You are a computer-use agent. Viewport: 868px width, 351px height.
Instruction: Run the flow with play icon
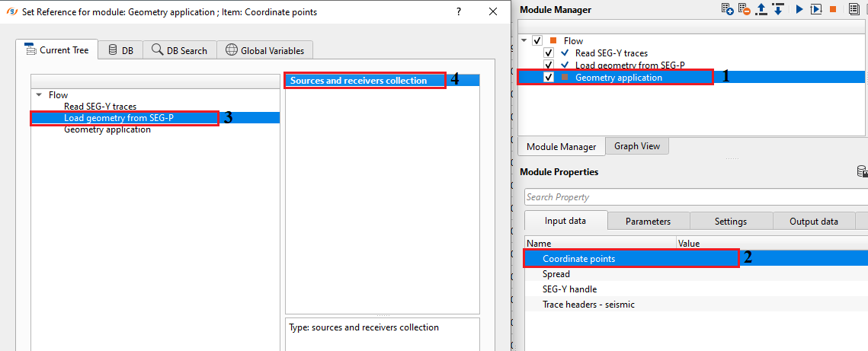click(x=799, y=9)
